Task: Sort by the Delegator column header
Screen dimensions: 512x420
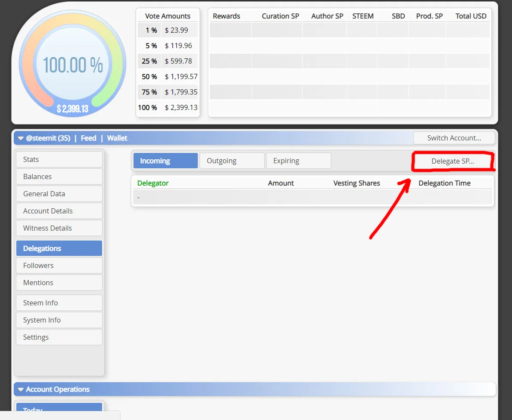Action: 153,183
